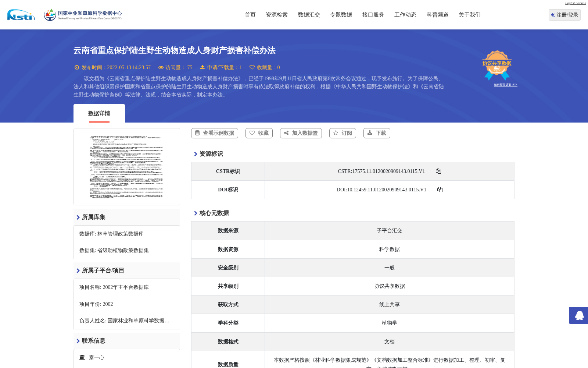This screenshot has width=588, height=368.
Task: Open the QQ customer service chat
Action: click(x=579, y=315)
